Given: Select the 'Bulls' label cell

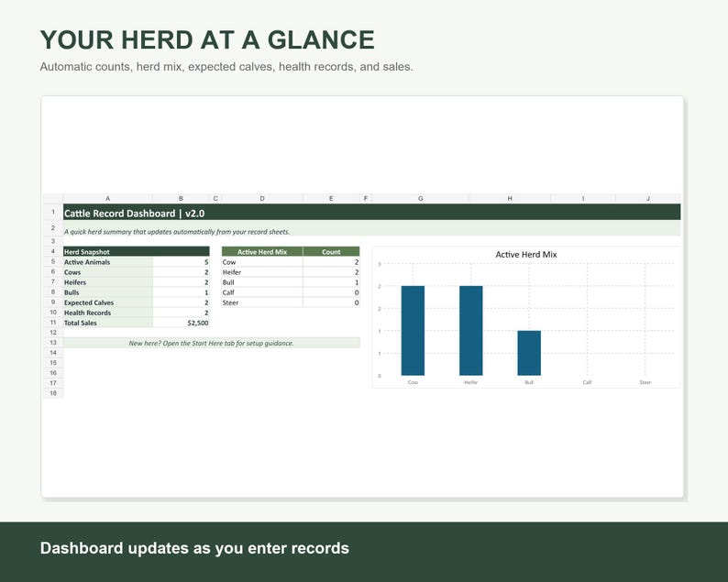Looking at the screenshot, I should (x=107, y=292).
